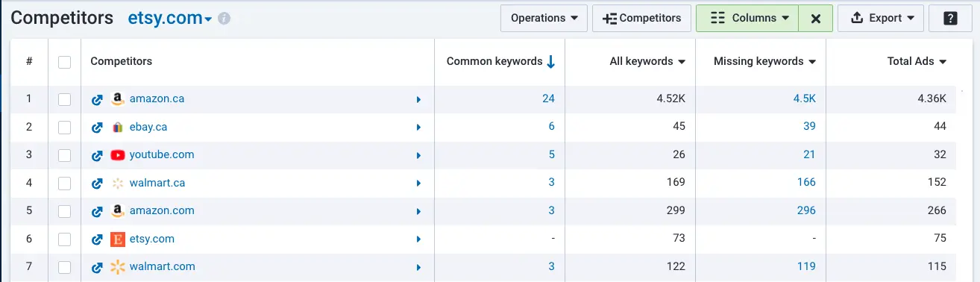Click common keywords value 6 for ebay.ca
The height and width of the screenshot is (282, 980).
point(552,127)
